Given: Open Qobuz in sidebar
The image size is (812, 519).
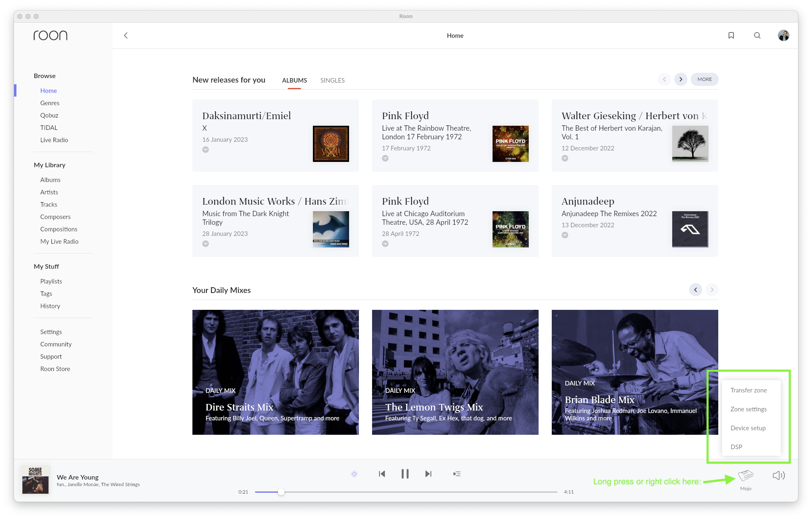Looking at the screenshot, I should click(49, 115).
